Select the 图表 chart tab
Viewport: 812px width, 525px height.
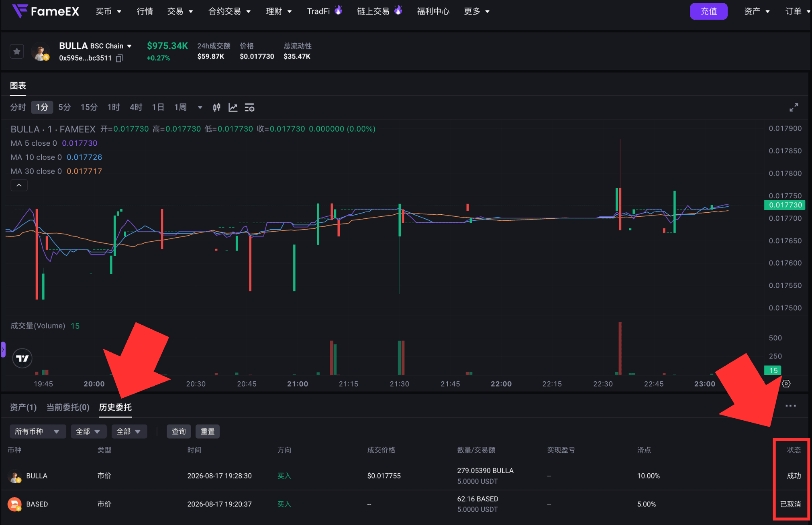18,85
